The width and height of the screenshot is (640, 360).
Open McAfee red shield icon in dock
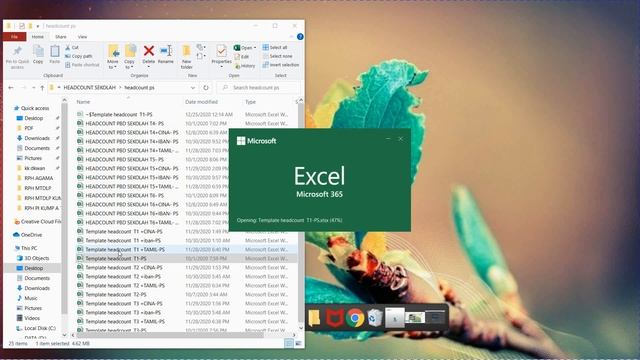[x=334, y=318]
